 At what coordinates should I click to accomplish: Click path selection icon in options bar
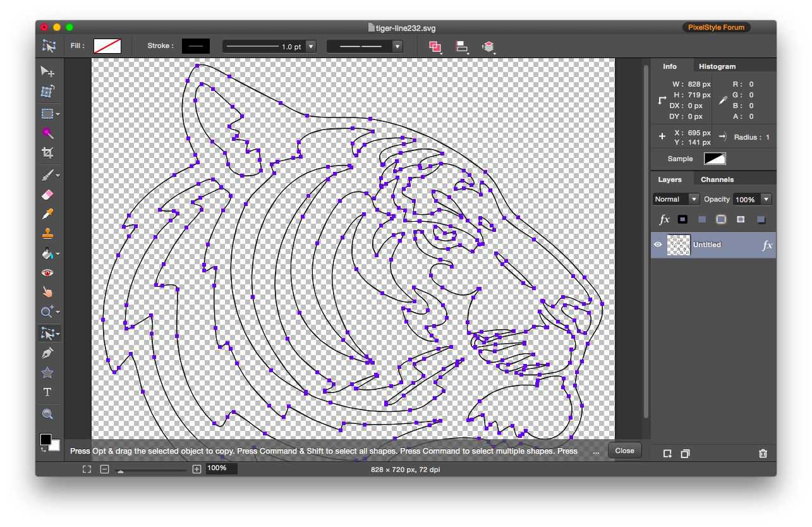tap(49, 46)
